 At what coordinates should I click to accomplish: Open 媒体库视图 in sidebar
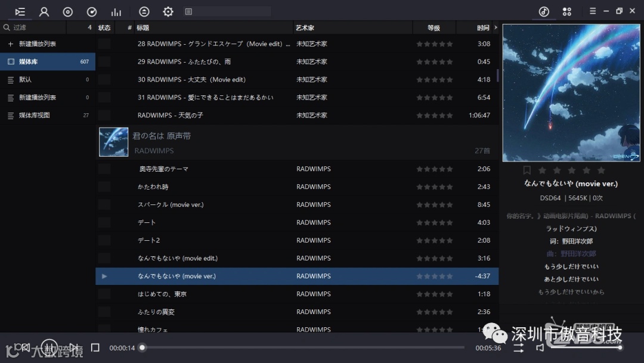[x=48, y=115]
